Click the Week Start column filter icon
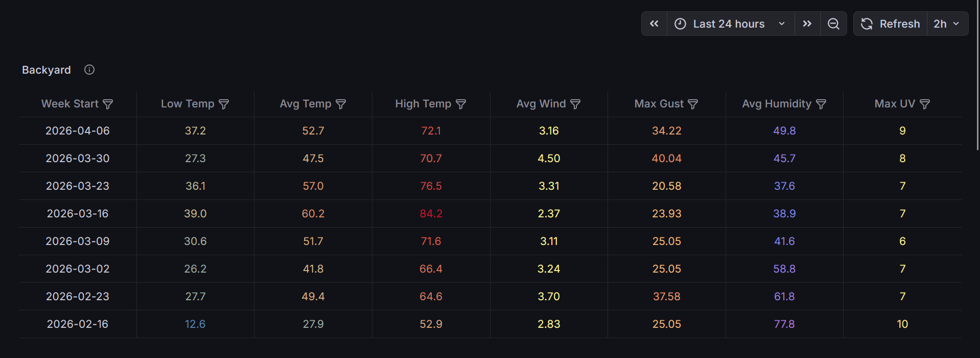 [x=108, y=104]
